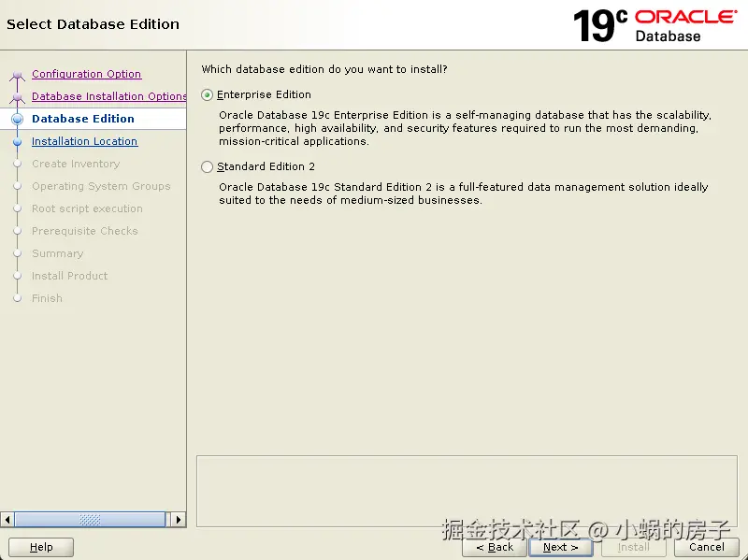This screenshot has height=560, width=748.
Task: Open the Installation Location step link
Action: tap(84, 141)
